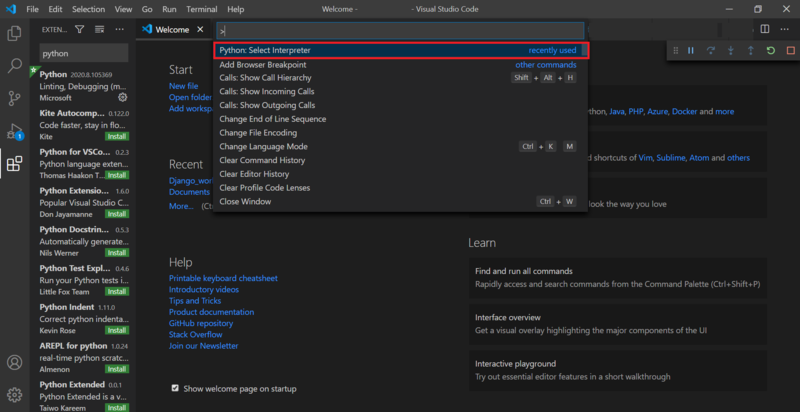Stop the debug session

(x=790, y=50)
